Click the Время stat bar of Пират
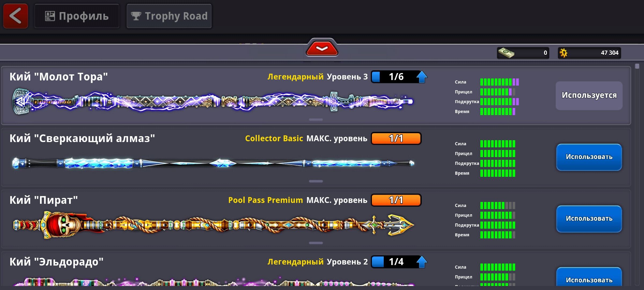The image size is (644, 290). pos(498,235)
